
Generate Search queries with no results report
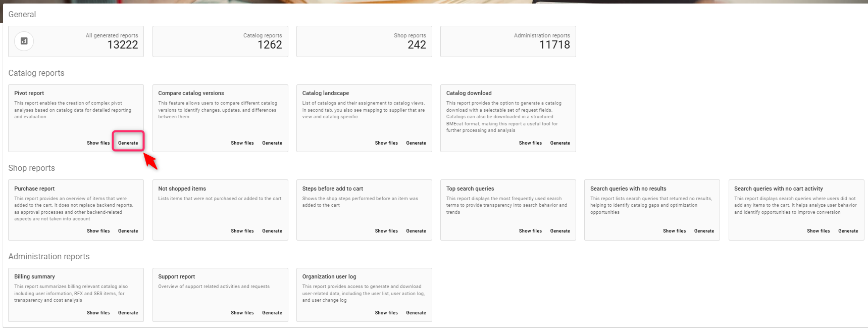tap(704, 231)
